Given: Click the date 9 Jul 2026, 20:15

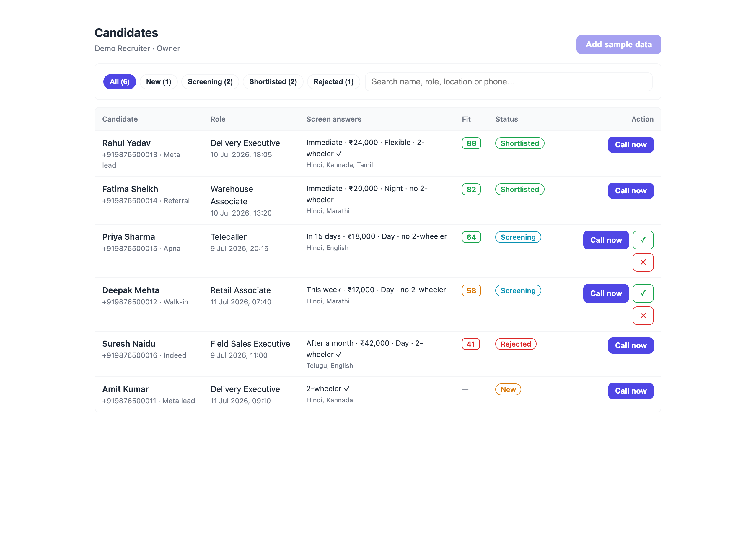Looking at the screenshot, I should coord(239,248).
